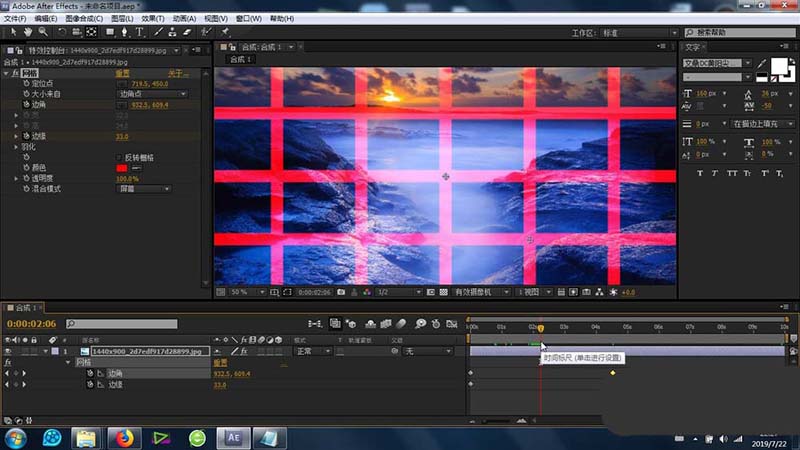Image resolution: width=800 pixels, height=450 pixels.
Task: Toggle stopwatch for 透明度 property
Action: [x=26, y=178]
